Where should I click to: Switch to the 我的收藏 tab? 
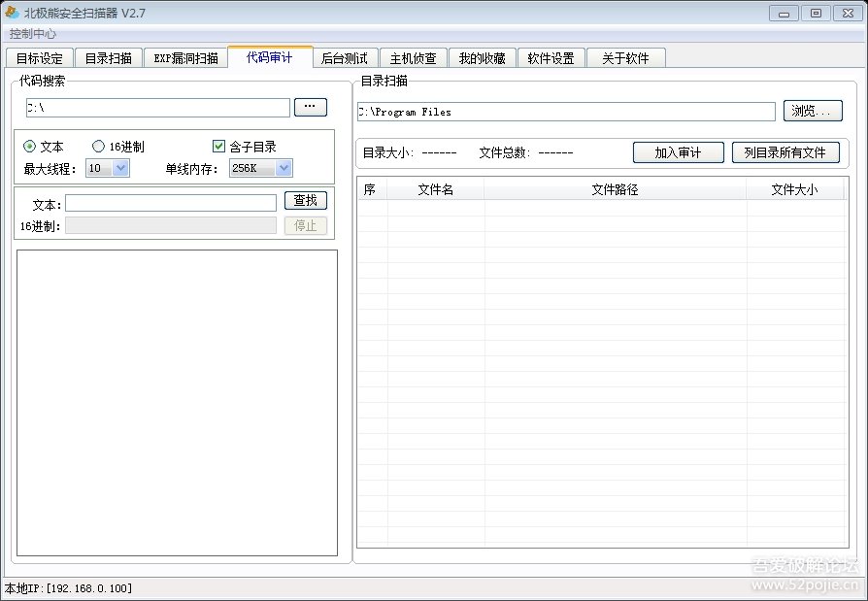pos(483,58)
